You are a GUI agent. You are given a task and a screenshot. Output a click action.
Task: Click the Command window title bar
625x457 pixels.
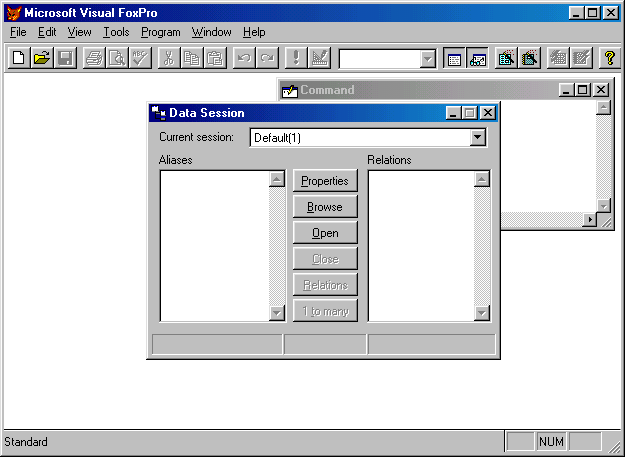tap(444, 90)
